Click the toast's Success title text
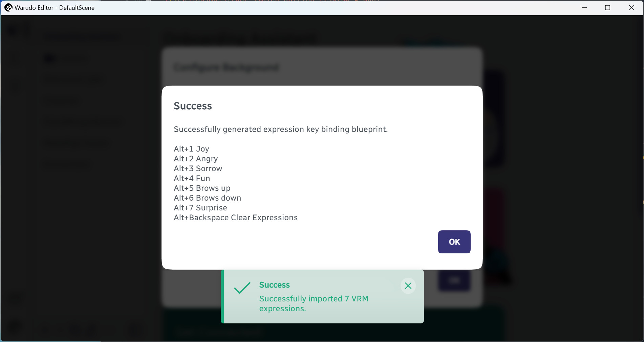The width and height of the screenshot is (644, 342). [x=275, y=285]
